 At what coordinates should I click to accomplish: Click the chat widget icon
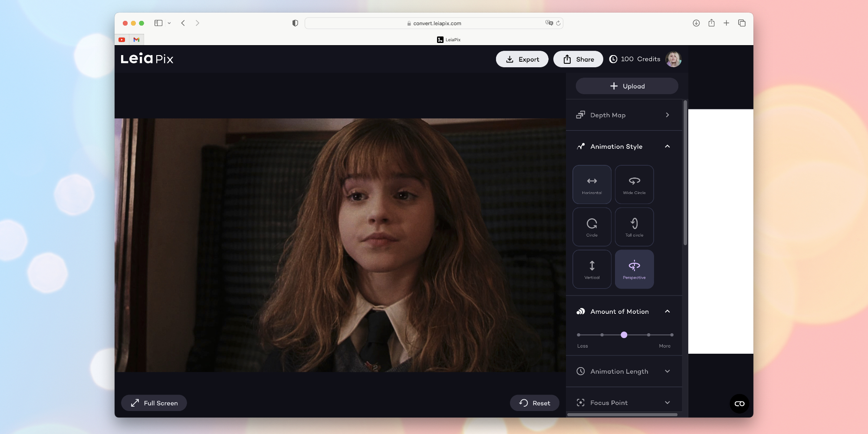[x=739, y=404]
